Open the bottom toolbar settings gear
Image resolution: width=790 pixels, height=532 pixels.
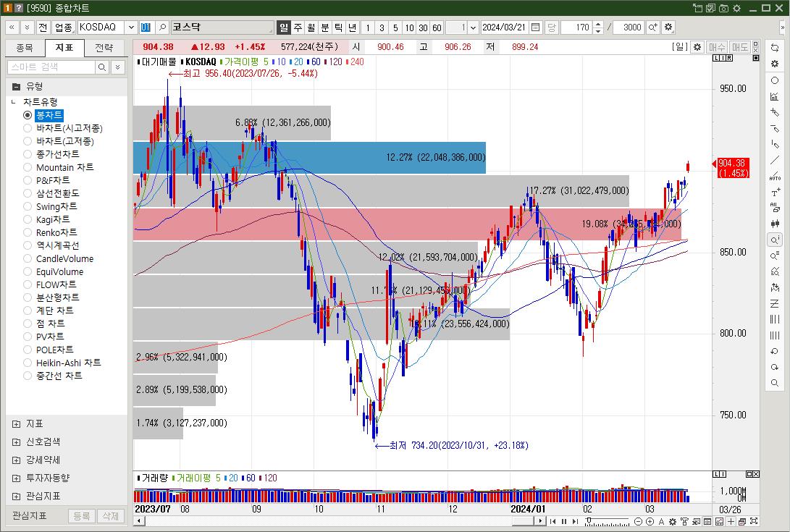coord(673,521)
